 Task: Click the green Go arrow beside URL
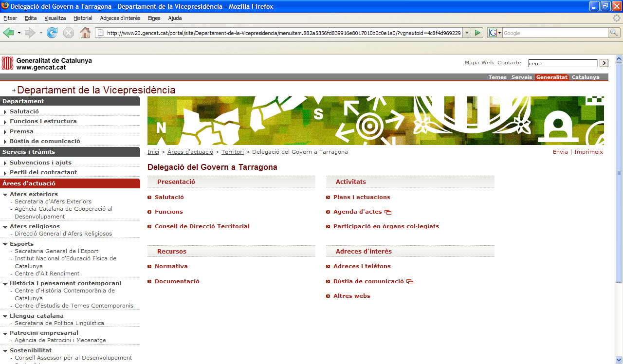pyautogui.click(x=478, y=33)
